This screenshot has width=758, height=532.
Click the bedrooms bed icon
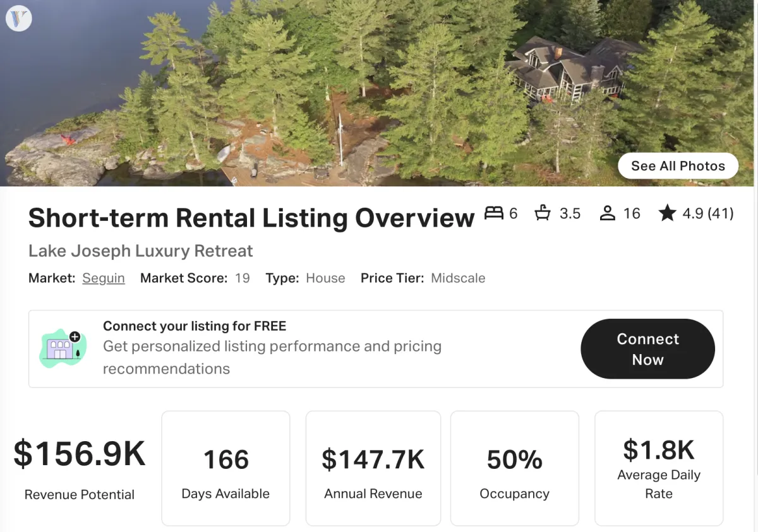493,213
